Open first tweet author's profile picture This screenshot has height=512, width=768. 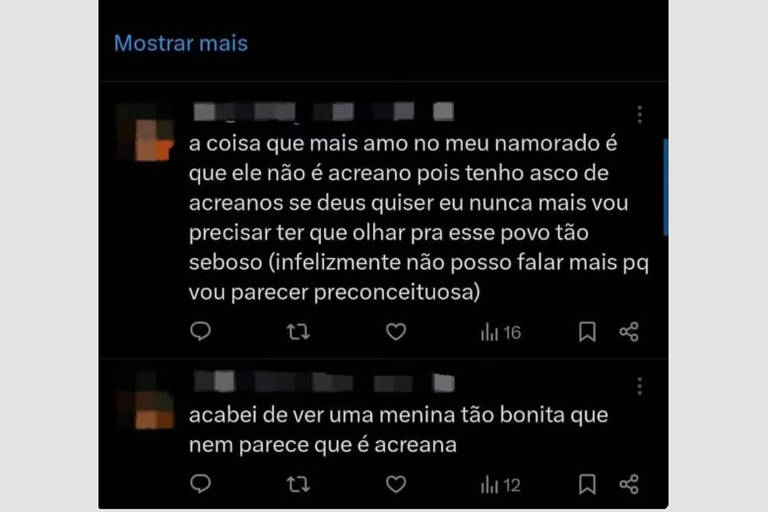[x=145, y=132]
